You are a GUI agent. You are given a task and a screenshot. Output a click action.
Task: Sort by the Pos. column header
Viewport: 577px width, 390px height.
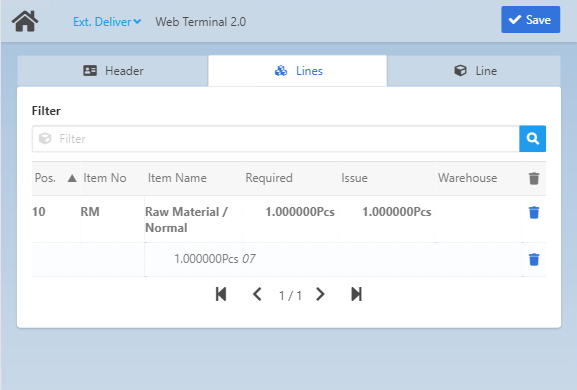(45, 178)
